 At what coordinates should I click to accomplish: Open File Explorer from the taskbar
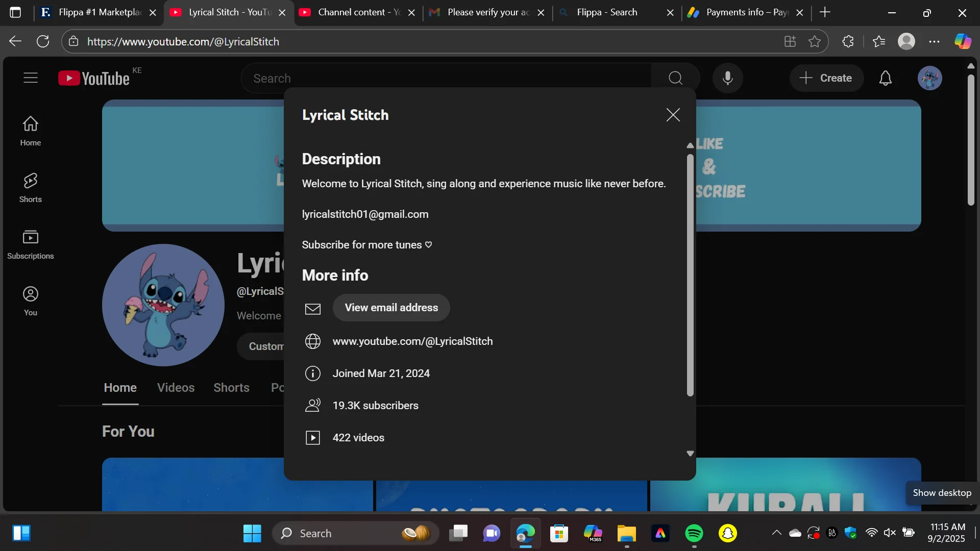[x=626, y=533]
